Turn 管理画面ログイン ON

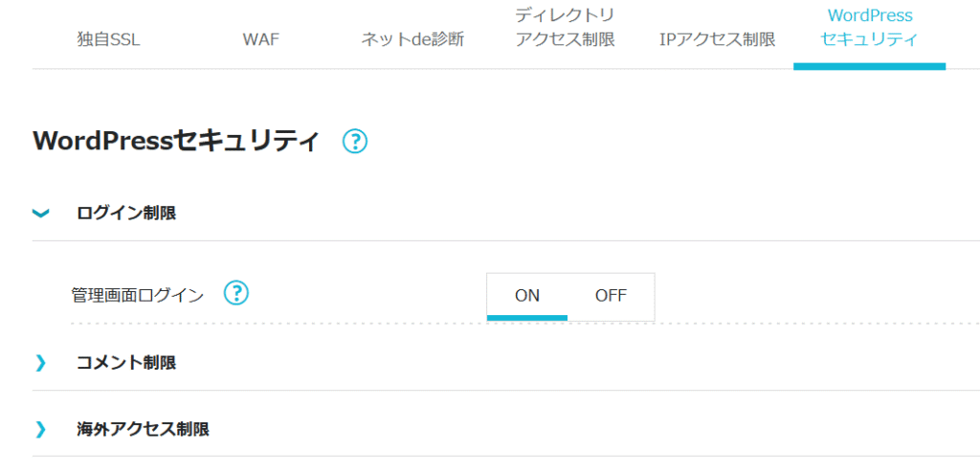[527, 296]
